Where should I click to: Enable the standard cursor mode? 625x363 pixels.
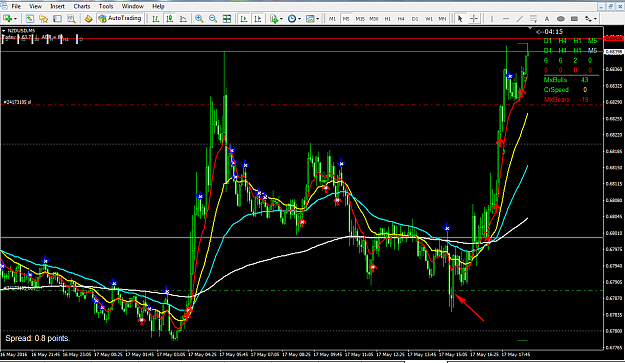click(460, 19)
